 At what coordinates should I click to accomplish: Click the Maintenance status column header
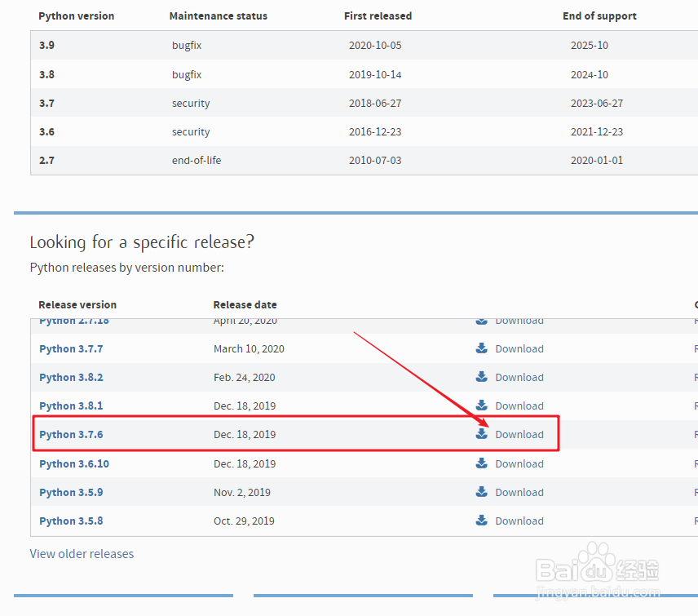point(219,16)
